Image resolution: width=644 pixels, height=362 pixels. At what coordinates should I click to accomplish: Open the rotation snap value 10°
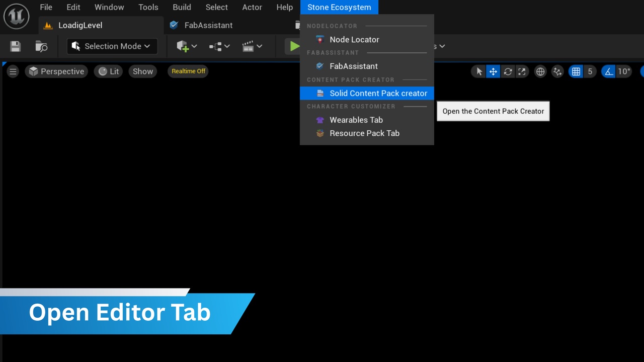pos(624,71)
